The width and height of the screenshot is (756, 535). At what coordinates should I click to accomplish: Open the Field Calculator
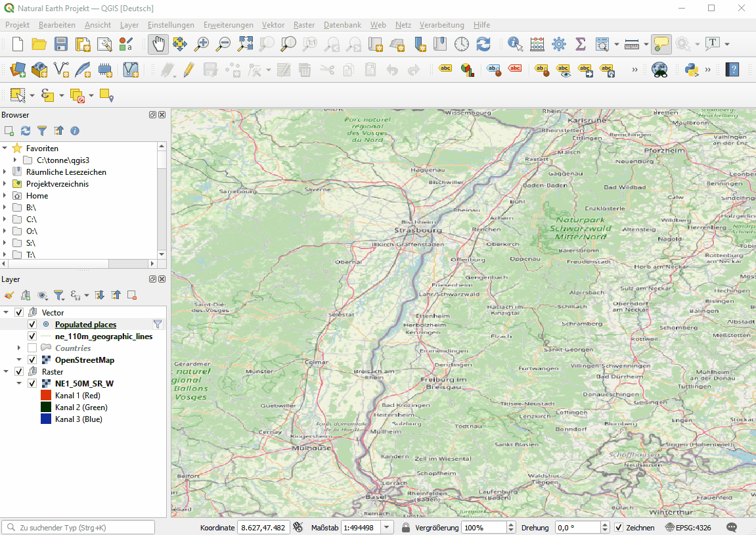coord(537,43)
